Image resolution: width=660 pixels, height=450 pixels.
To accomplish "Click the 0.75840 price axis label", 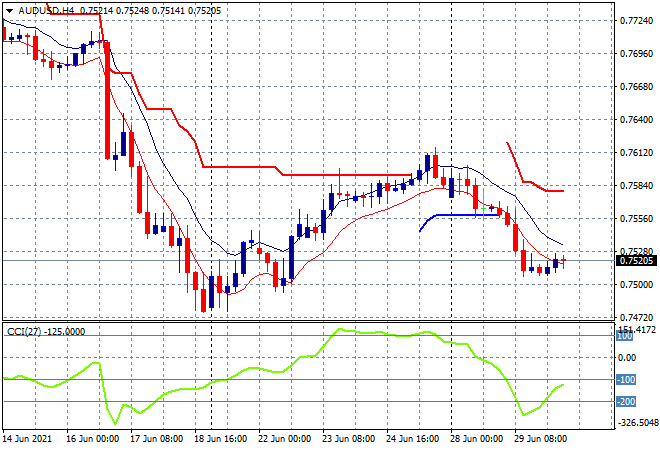I will click(637, 186).
